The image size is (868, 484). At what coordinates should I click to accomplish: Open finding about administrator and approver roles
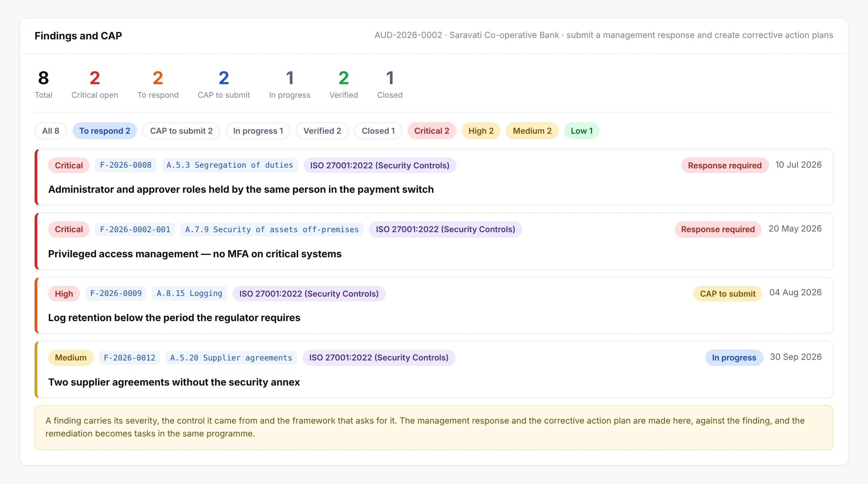pyautogui.click(x=241, y=189)
